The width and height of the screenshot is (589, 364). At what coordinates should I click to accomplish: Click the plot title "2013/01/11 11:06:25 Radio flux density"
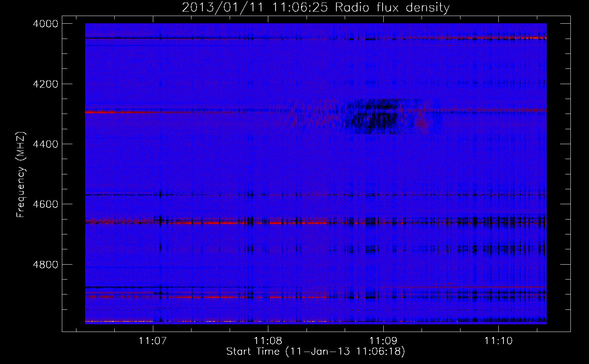[x=316, y=7]
